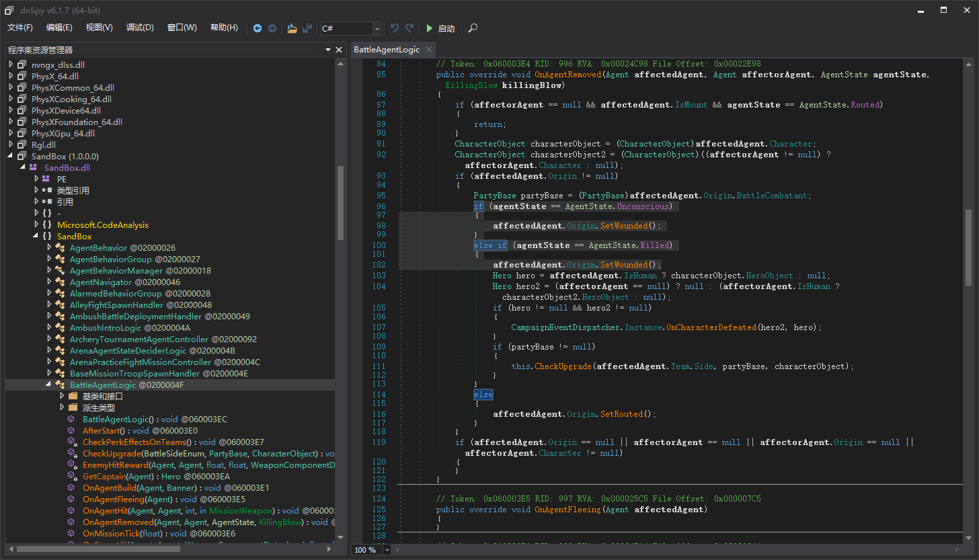The height and width of the screenshot is (560, 979).
Task: Expand the Microsoft.CodeAnalysis namespace
Action: (x=36, y=225)
